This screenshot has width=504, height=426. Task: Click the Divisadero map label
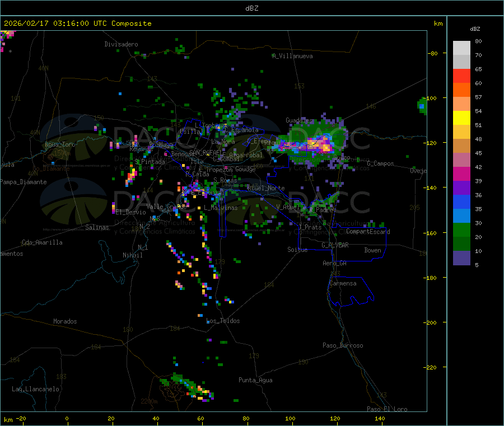tap(121, 44)
